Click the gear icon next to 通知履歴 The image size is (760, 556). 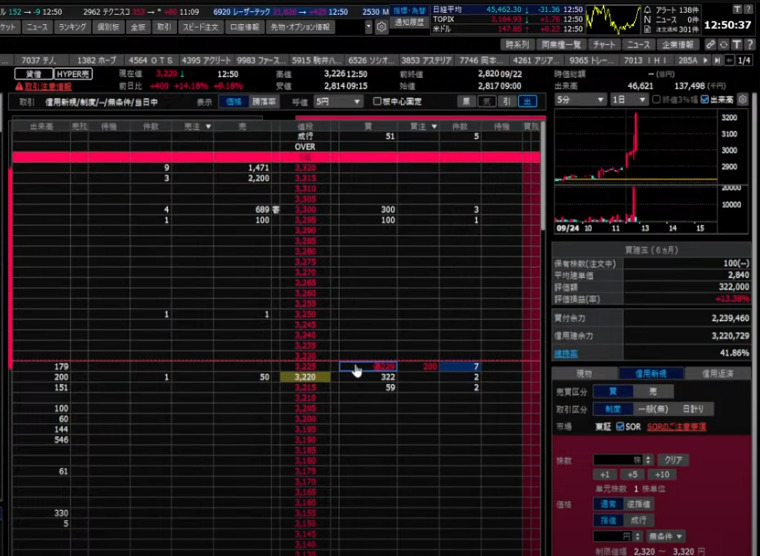pos(381,27)
